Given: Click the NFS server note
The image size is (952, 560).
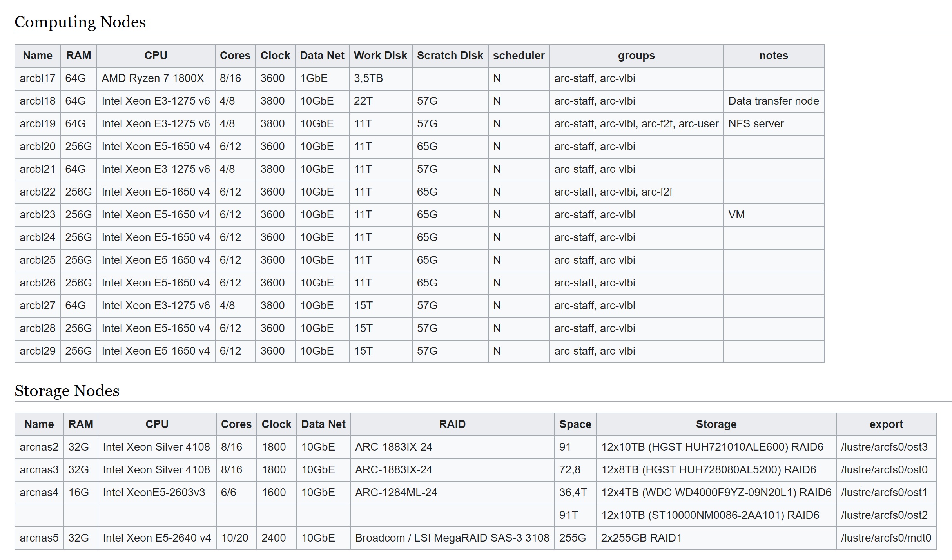Looking at the screenshot, I should pos(774,124).
